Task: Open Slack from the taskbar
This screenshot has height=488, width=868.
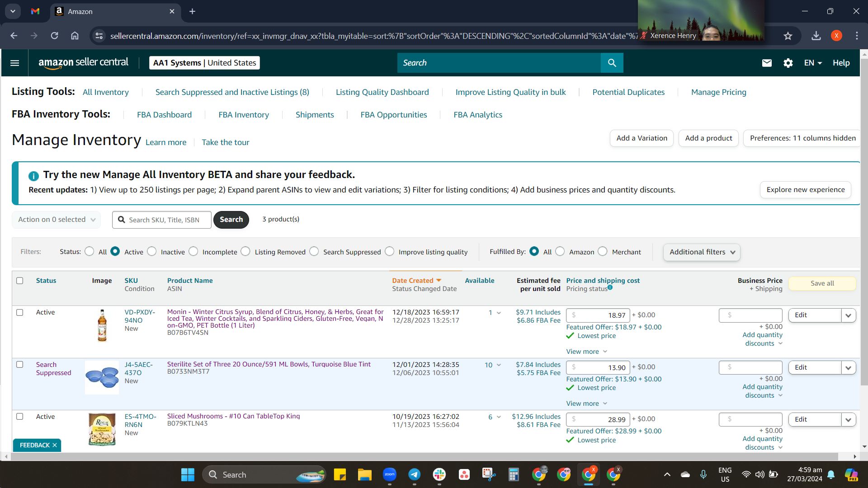Action: (x=439, y=474)
